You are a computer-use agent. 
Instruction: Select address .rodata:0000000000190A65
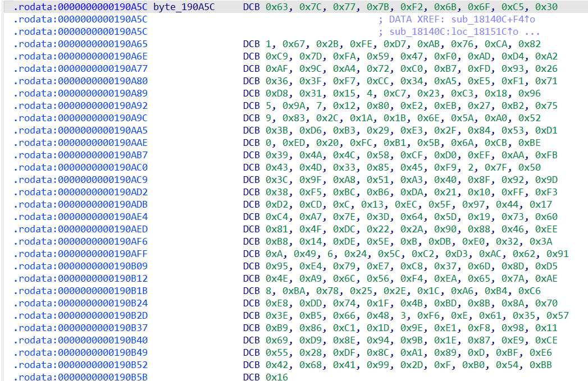click(x=80, y=44)
